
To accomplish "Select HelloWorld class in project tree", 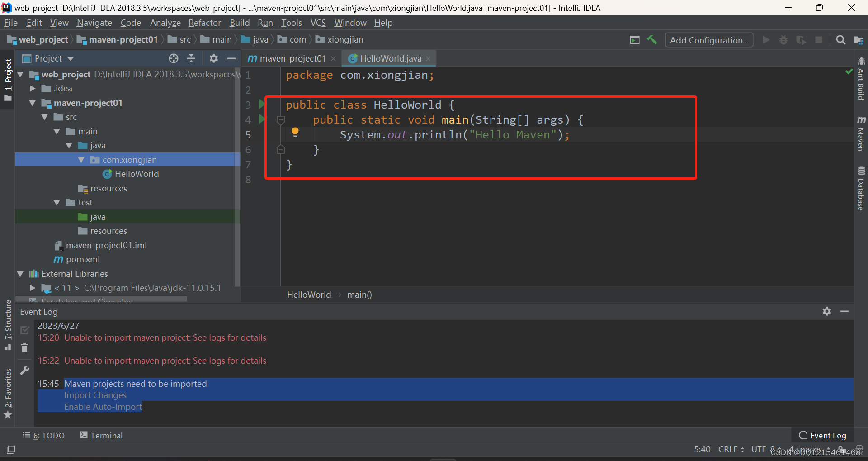I will click(x=131, y=174).
